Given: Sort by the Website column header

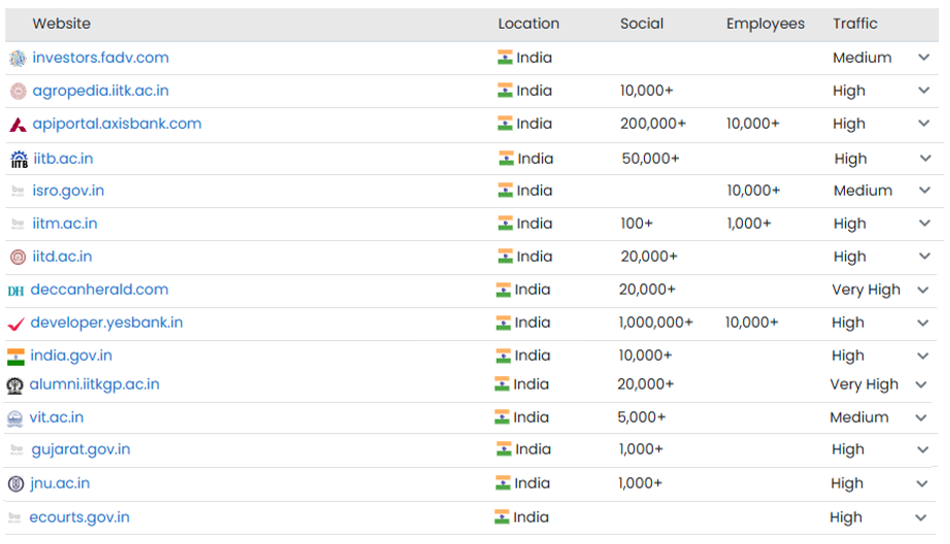Looking at the screenshot, I should coord(61,24).
